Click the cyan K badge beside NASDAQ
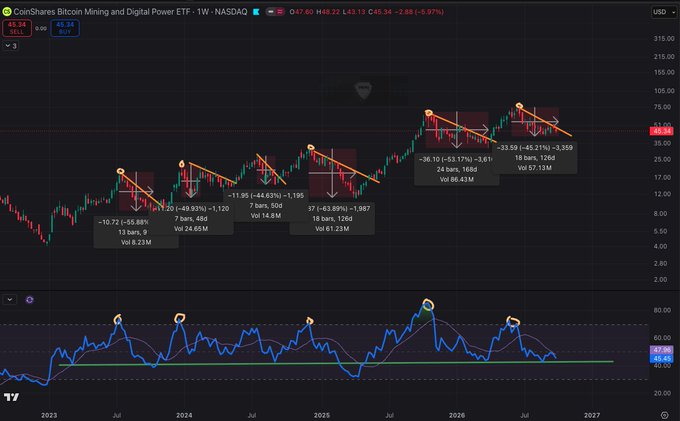The width and height of the screenshot is (680, 421). [256, 12]
